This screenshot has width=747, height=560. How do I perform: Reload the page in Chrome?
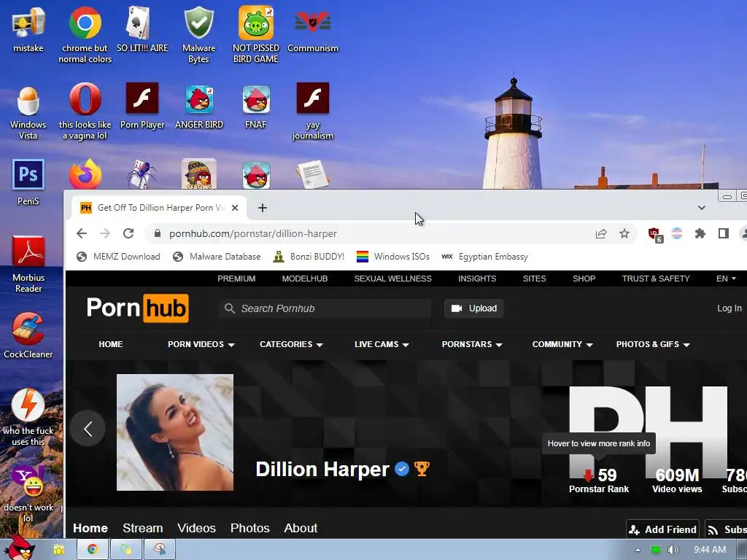click(128, 233)
